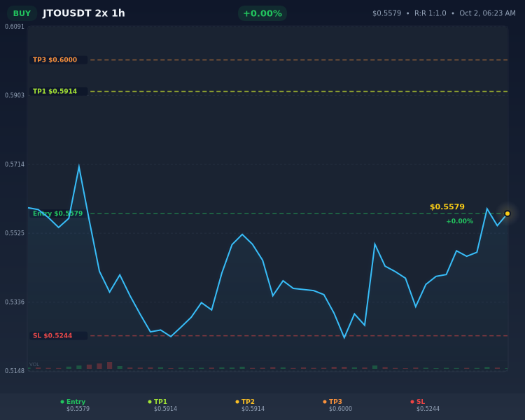
Task: Click the $0.6000 value under the TP3 legend
Action: 340,409
